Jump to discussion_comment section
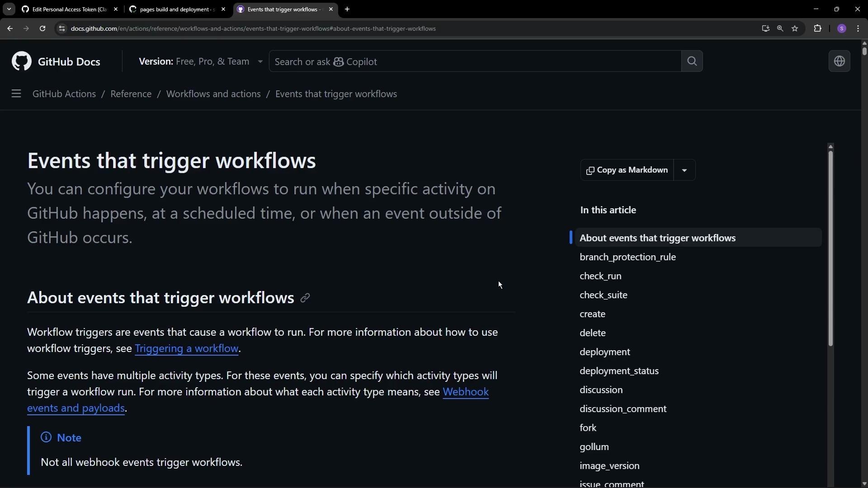Image resolution: width=868 pixels, height=488 pixels. (x=623, y=409)
